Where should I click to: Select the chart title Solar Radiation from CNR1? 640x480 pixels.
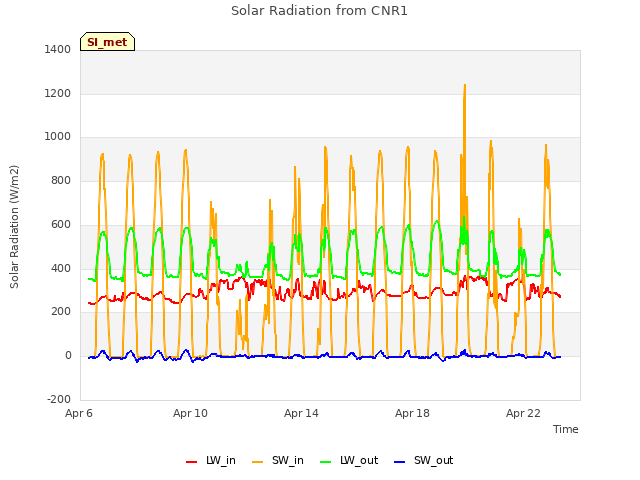pos(319,11)
